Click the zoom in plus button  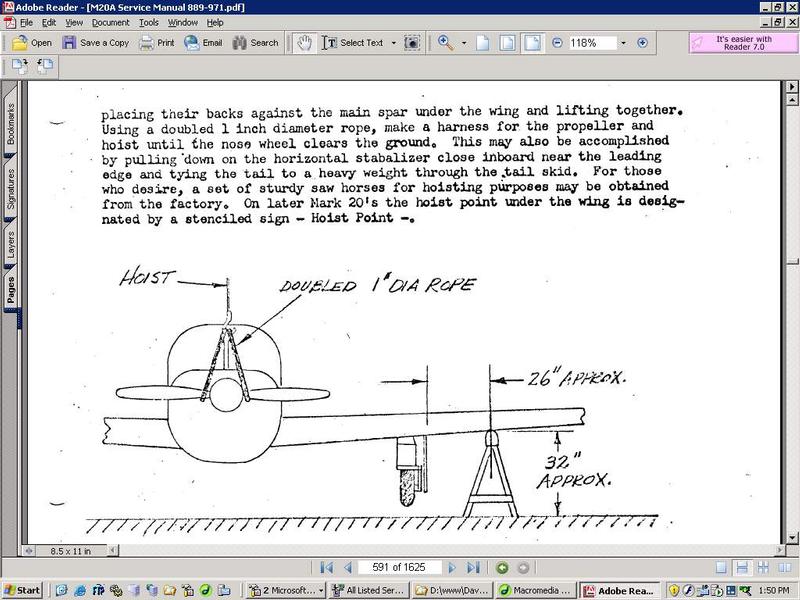tap(642, 43)
